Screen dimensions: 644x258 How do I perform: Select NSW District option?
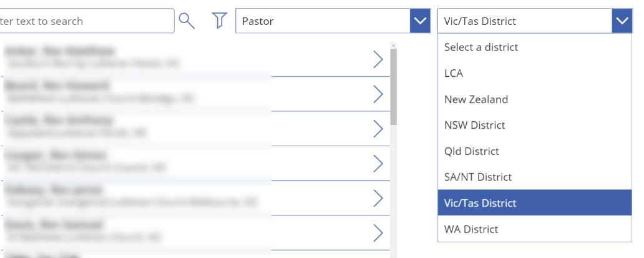pyautogui.click(x=535, y=125)
